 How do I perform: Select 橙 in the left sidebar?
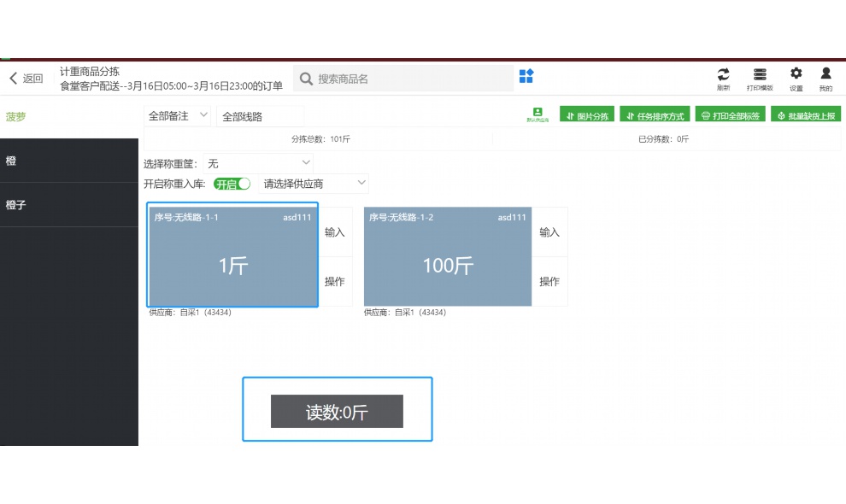pyautogui.click(x=68, y=160)
